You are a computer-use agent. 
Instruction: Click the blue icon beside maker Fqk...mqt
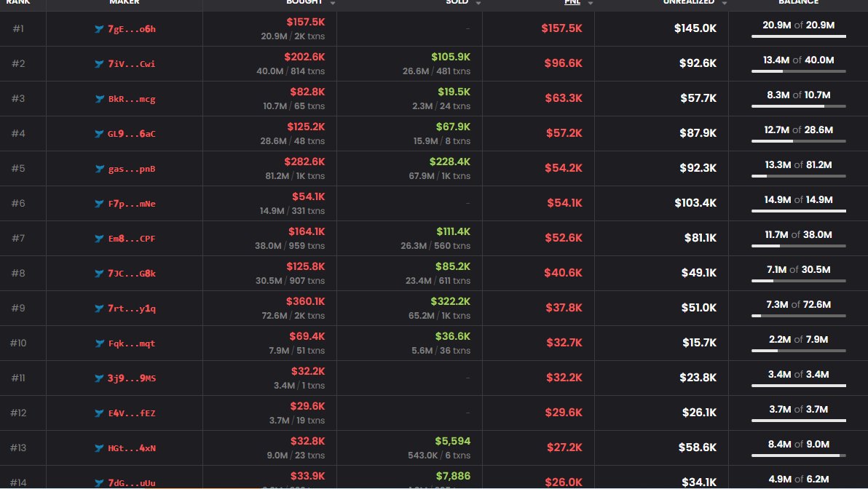point(100,343)
